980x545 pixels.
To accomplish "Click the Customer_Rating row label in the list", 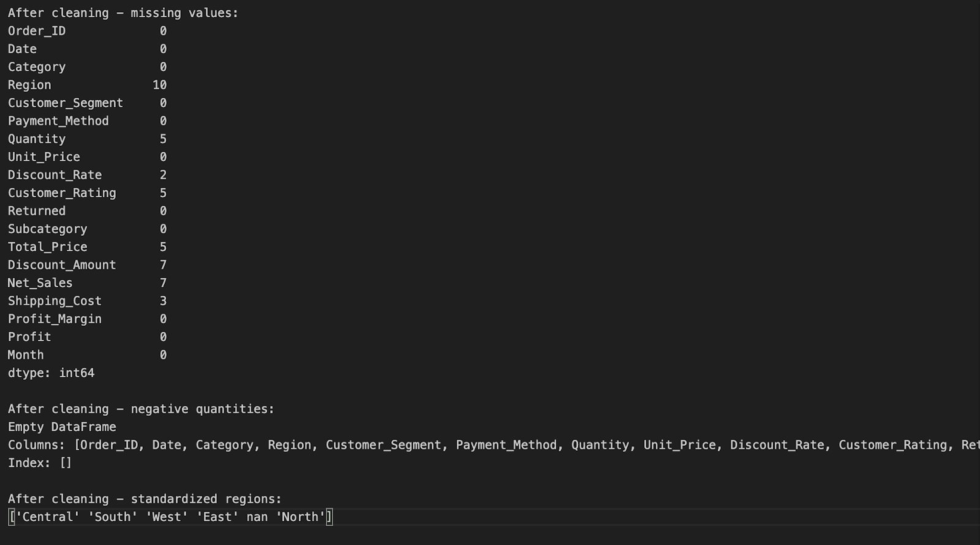I will [x=62, y=193].
